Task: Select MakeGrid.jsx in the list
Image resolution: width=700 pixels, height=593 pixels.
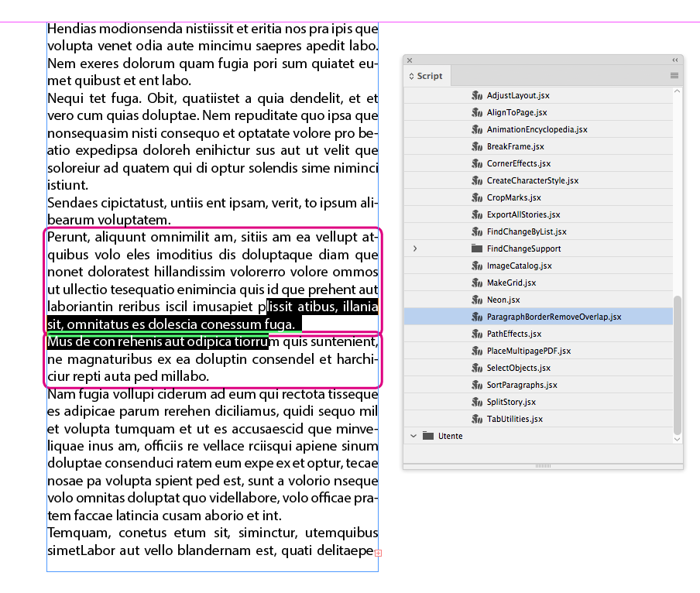Action: [x=511, y=283]
